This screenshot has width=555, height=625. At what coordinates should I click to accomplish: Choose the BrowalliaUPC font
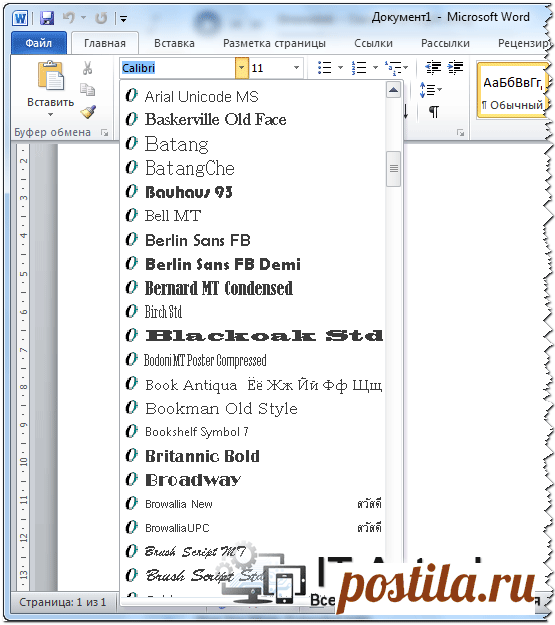click(252, 528)
